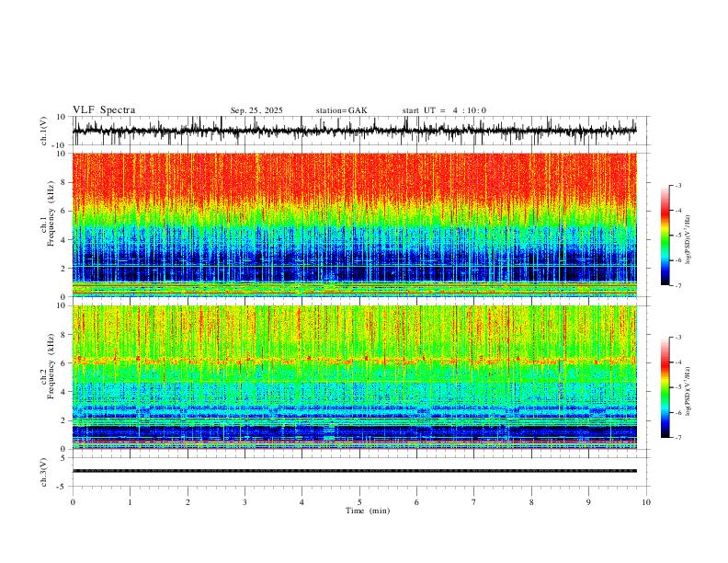Click the time axis tick label '0'
The height and width of the screenshot is (563, 728).
pos(73,502)
